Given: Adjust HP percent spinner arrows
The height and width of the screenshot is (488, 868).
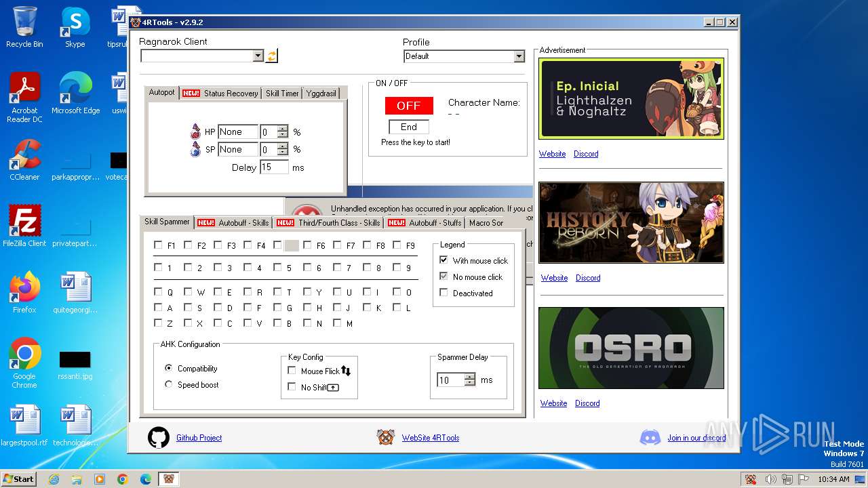Looking at the screenshot, I should pos(283,131).
